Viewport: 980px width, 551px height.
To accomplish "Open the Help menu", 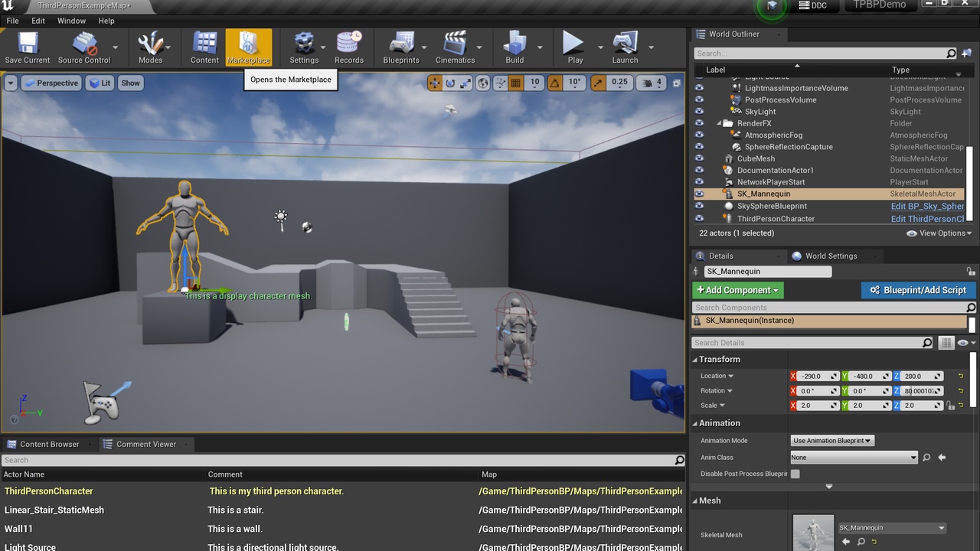I will (x=106, y=21).
